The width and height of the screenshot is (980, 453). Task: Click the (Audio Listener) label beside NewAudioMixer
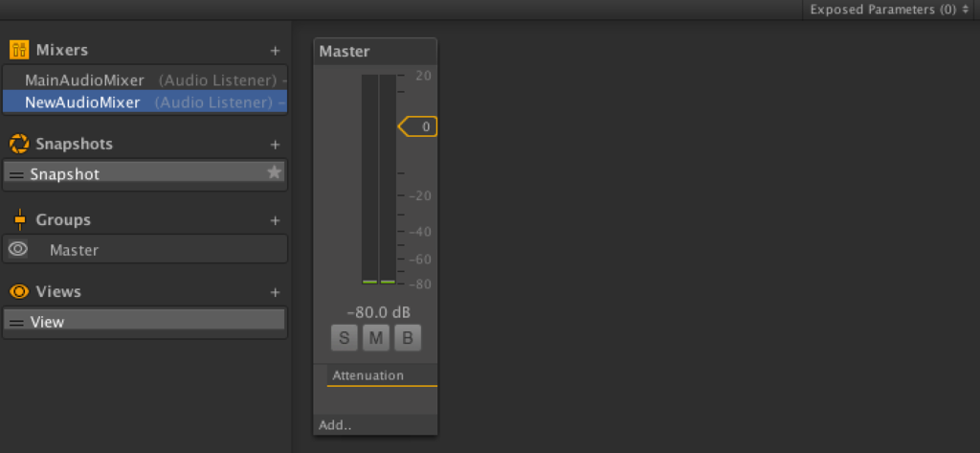click(213, 102)
